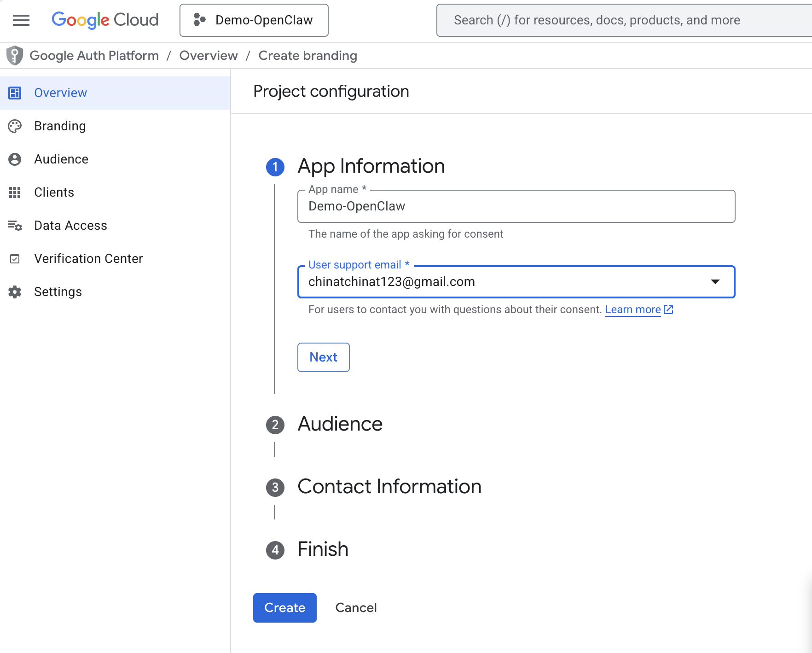The image size is (812, 653).
Task: Open Clients via the grid icon
Action: click(15, 192)
